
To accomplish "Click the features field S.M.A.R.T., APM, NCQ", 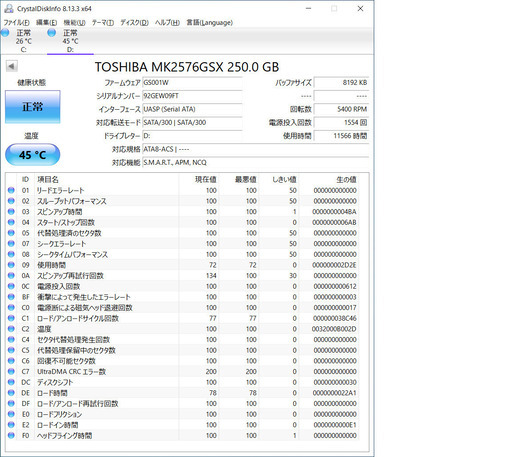I will pos(256,163).
